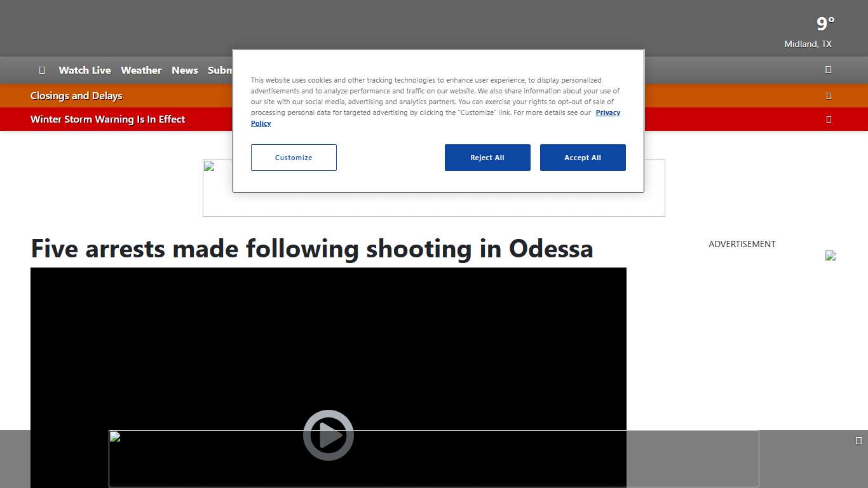Expand the Closings and Delays alert
This screenshot has height=488, width=868.
click(829, 96)
